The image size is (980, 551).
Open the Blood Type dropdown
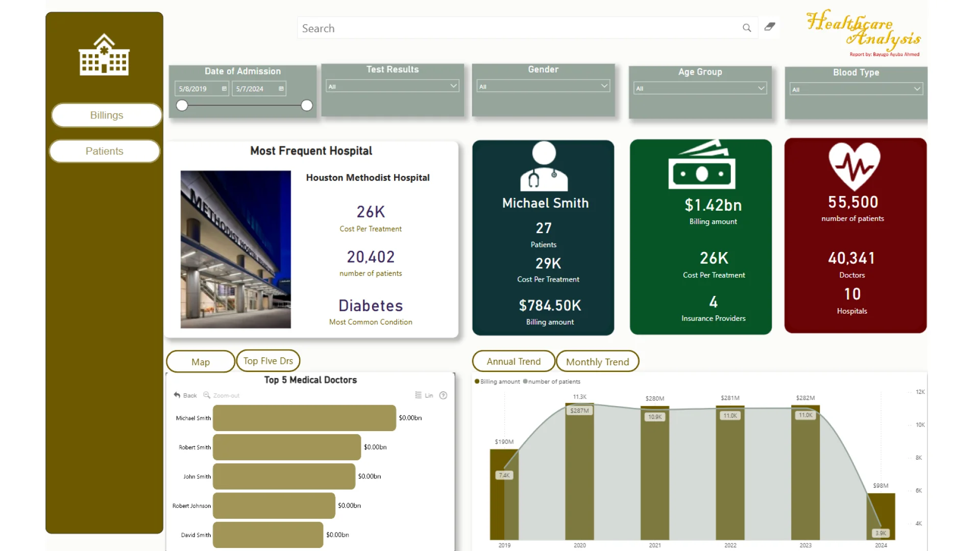917,89
